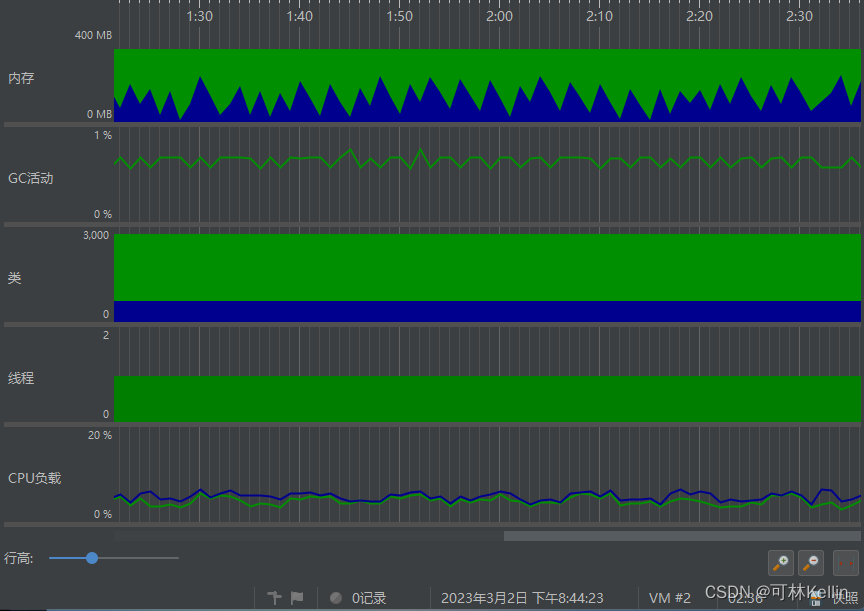This screenshot has height=611, width=864.
Task: Click the horizontal timeline scrollbar thumb
Action: click(682, 536)
